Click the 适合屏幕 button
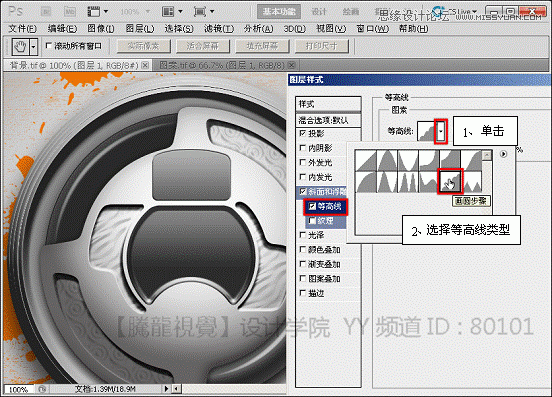The image size is (552, 397). click(x=202, y=46)
